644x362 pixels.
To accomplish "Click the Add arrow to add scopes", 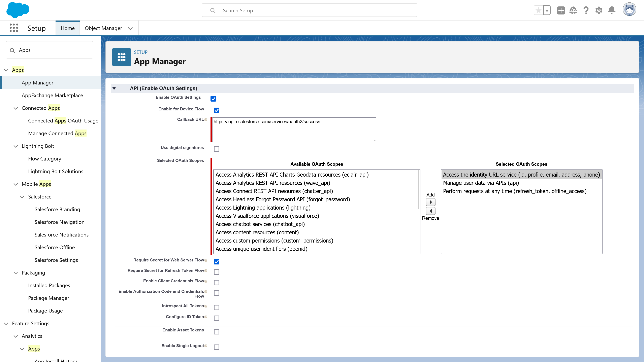I will [430, 202].
